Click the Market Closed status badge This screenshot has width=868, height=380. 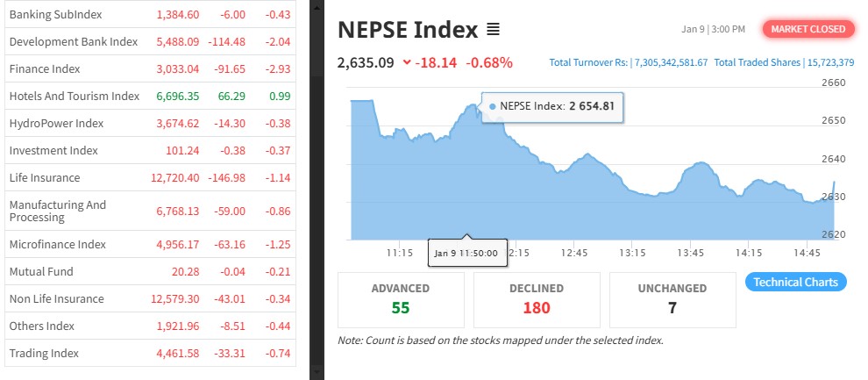pos(808,29)
